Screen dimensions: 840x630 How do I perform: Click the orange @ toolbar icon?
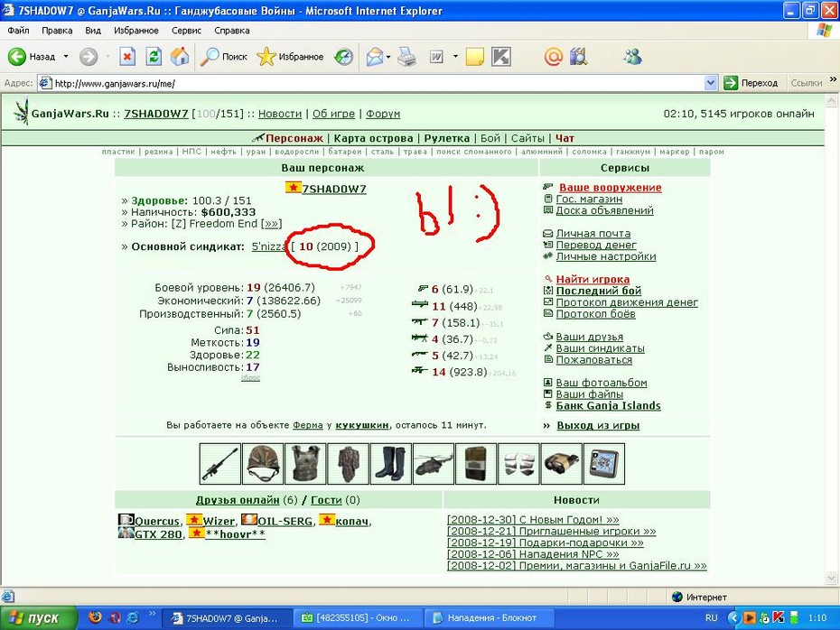[554, 56]
